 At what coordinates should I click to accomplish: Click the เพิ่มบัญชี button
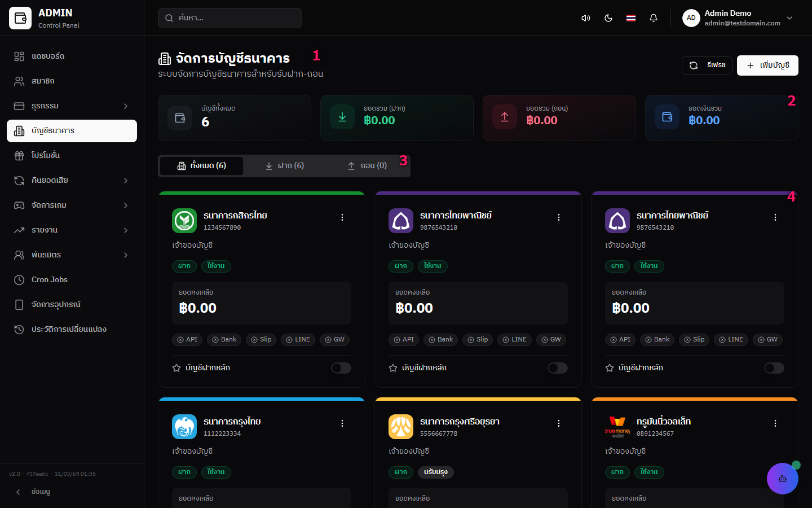pyautogui.click(x=767, y=65)
